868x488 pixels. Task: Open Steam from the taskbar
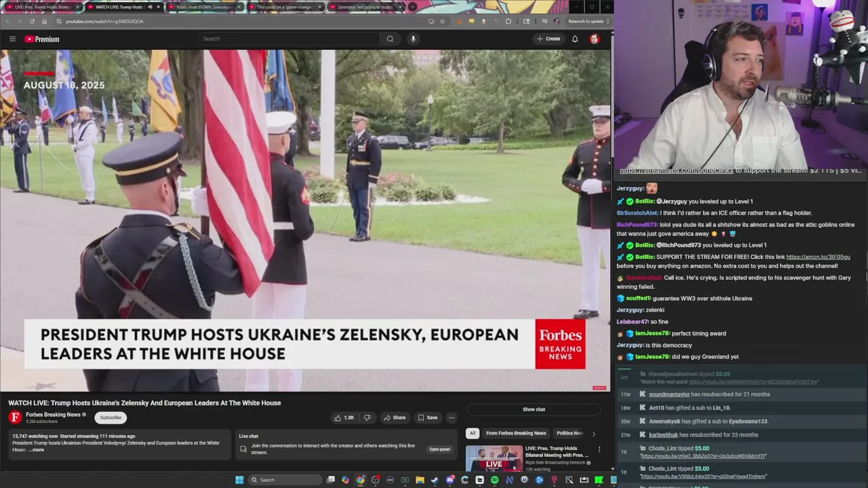coord(435,480)
